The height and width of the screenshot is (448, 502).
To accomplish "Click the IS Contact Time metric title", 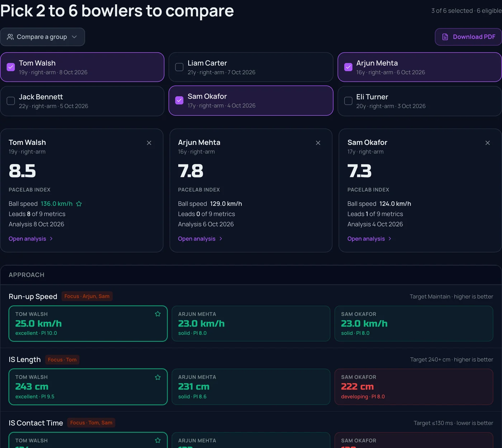I will coord(36,423).
